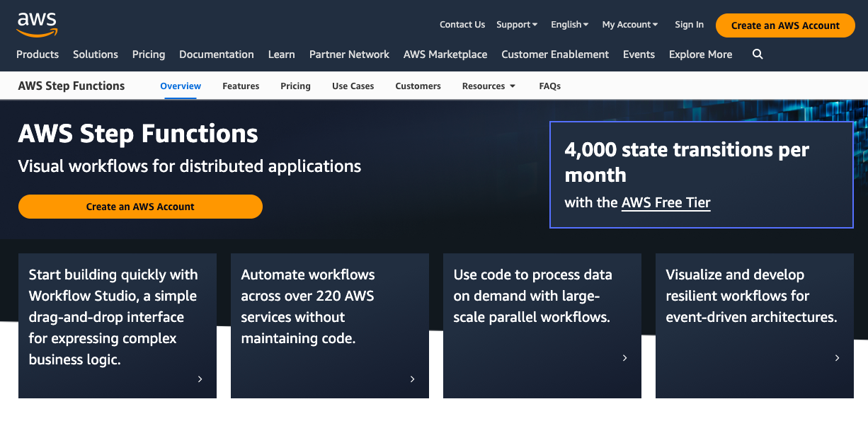Switch to Step Functions Pricing tab
Viewport: 868px width, 433px height.
295,86
